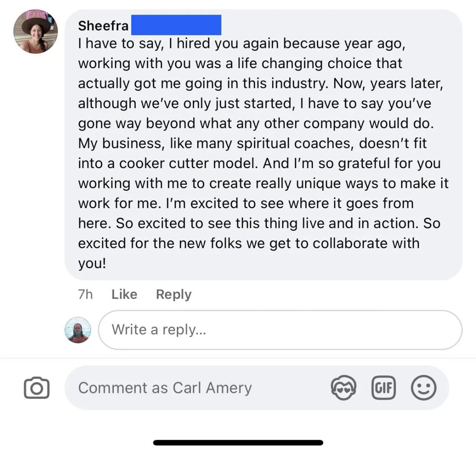This screenshot has height=454, width=476.
Task: Click the 7h comment timestamp
Action: 85,294
